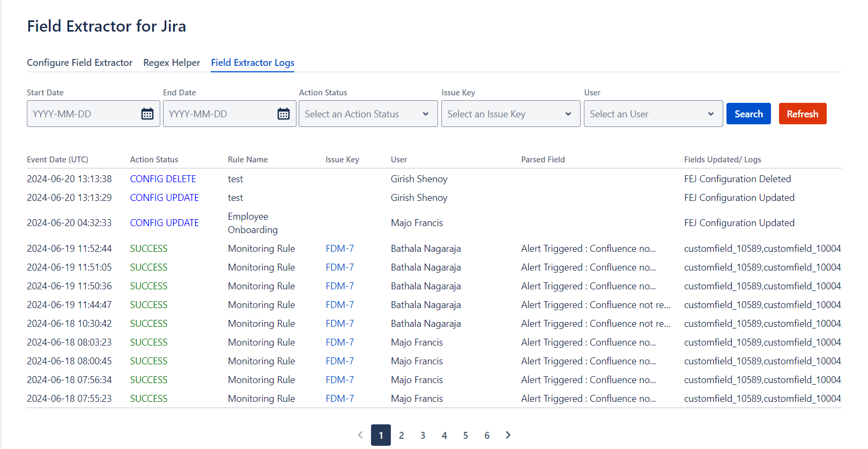
Task: Click the red Refresh button
Action: (803, 114)
